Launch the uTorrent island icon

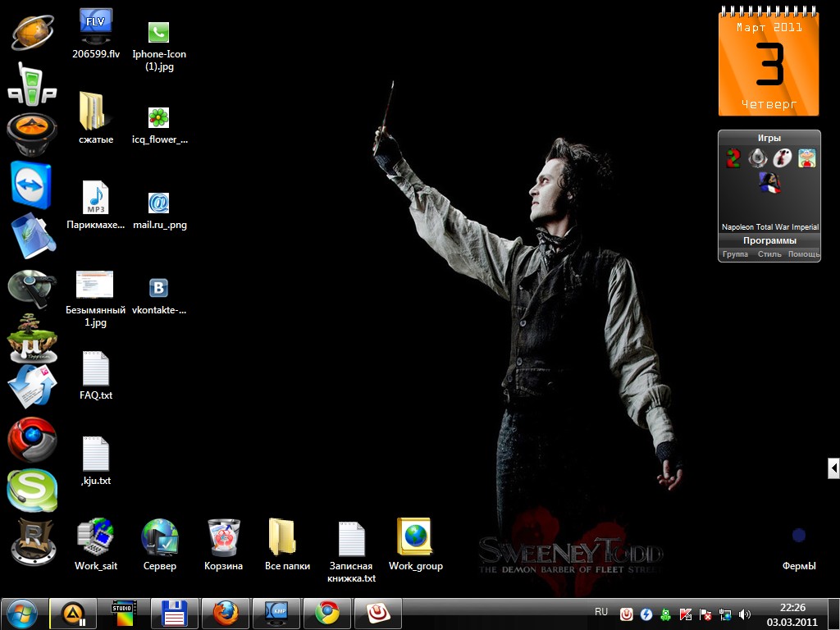tap(32, 338)
